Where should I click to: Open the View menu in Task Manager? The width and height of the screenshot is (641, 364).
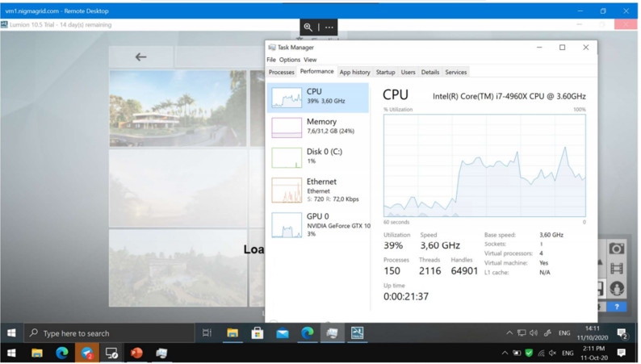point(311,60)
